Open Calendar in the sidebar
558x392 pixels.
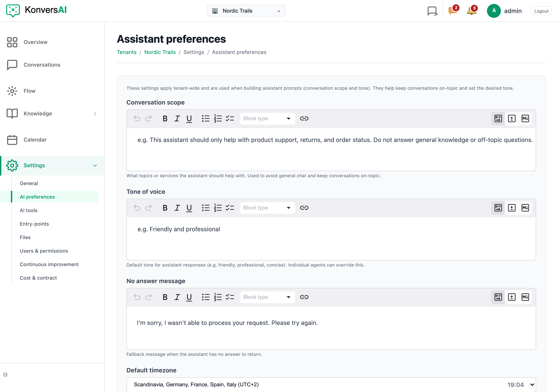point(52,140)
